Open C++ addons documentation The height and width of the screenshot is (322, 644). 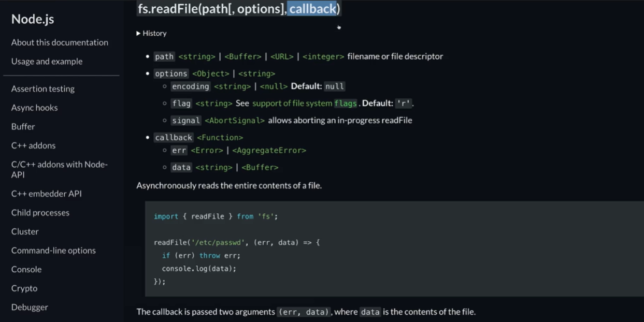33,145
